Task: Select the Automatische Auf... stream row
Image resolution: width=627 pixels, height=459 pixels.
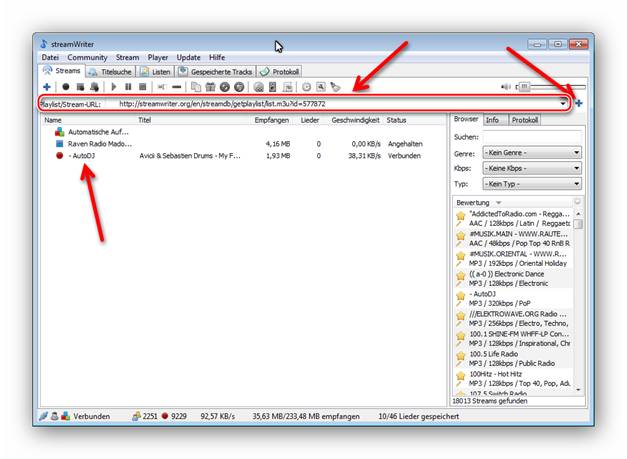Action: pyautogui.click(x=243, y=132)
